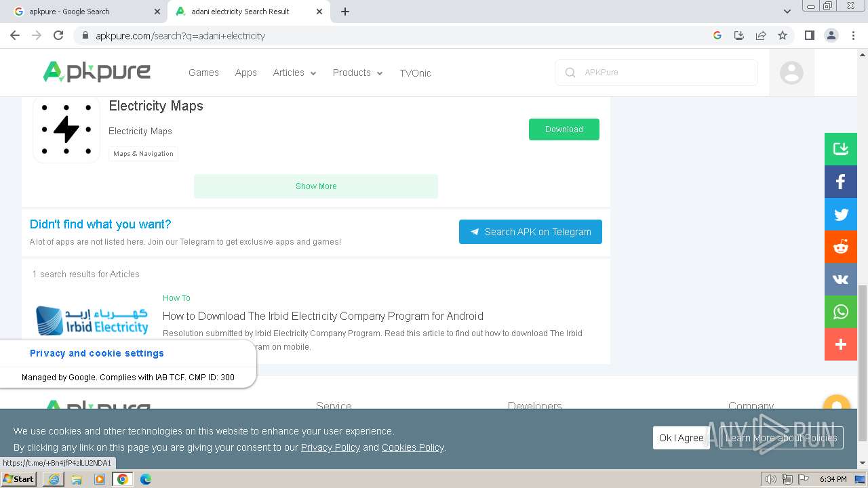The height and width of the screenshot is (488, 868).
Task: Bookmark this page with star icon
Action: (x=783, y=35)
